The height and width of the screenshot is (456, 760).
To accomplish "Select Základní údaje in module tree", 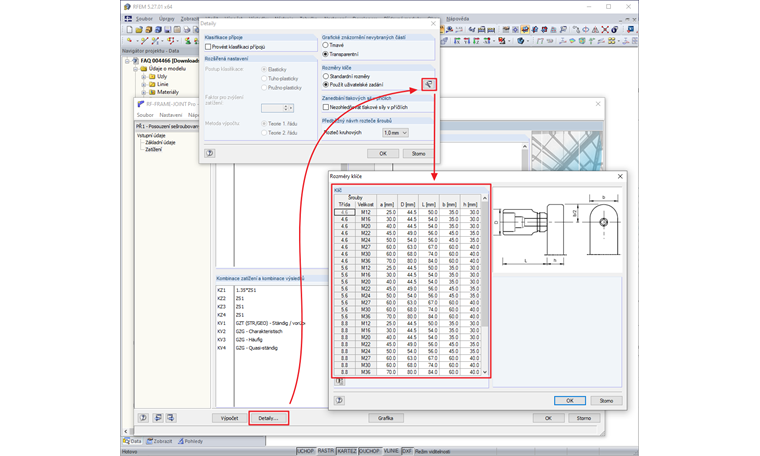I will [160, 142].
